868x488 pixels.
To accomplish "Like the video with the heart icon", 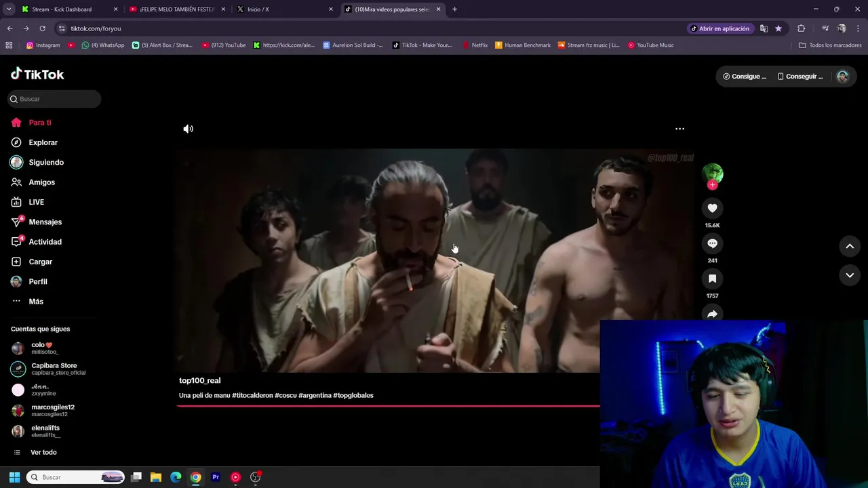I will click(x=712, y=208).
